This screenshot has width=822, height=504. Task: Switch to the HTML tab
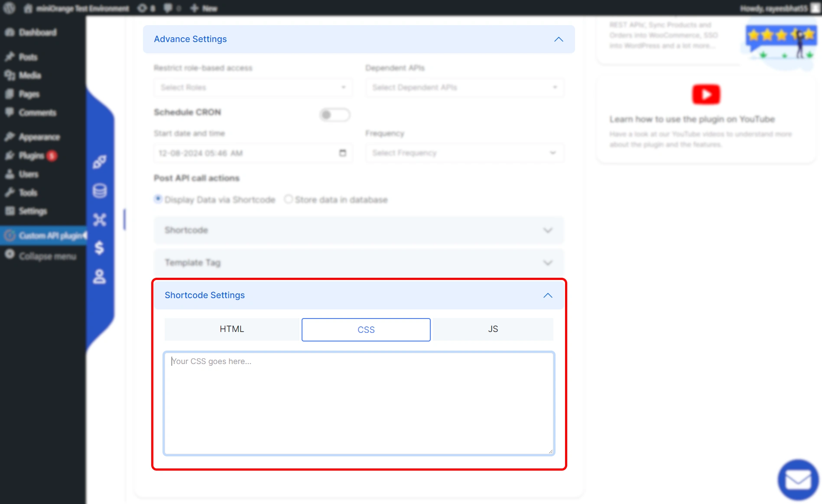pyautogui.click(x=232, y=329)
